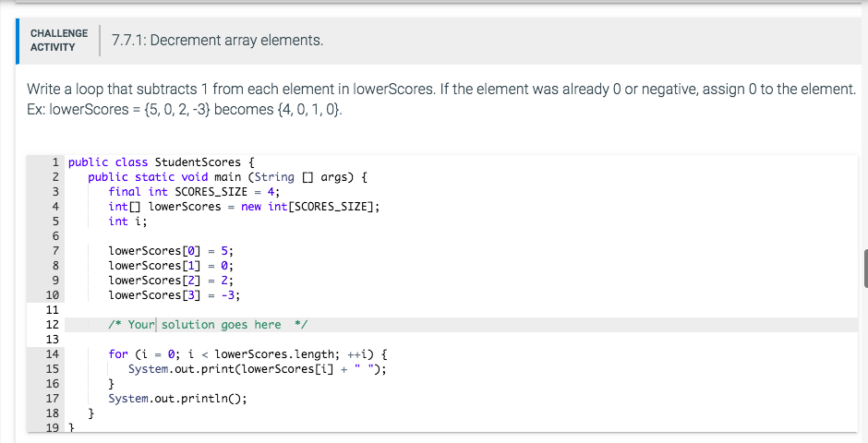Click 'CHALLENGE ACTIVITY' label
The width and height of the screenshot is (868, 443).
(x=59, y=41)
